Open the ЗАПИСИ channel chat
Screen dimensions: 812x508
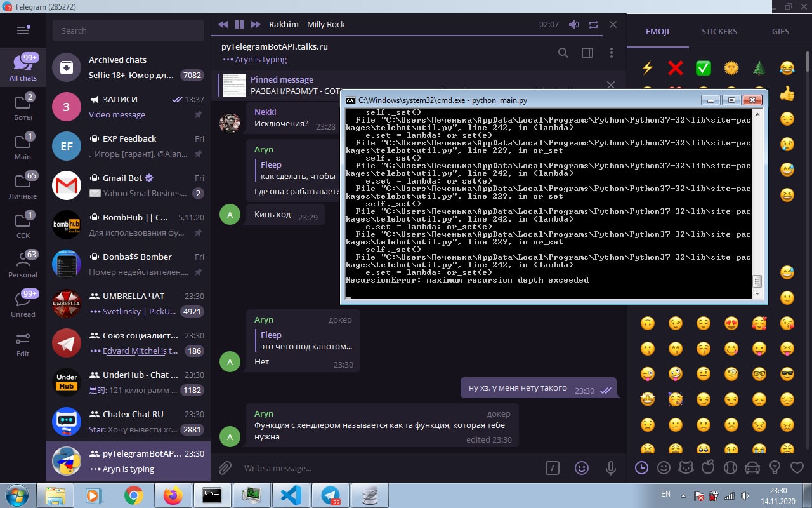(128, 107)
